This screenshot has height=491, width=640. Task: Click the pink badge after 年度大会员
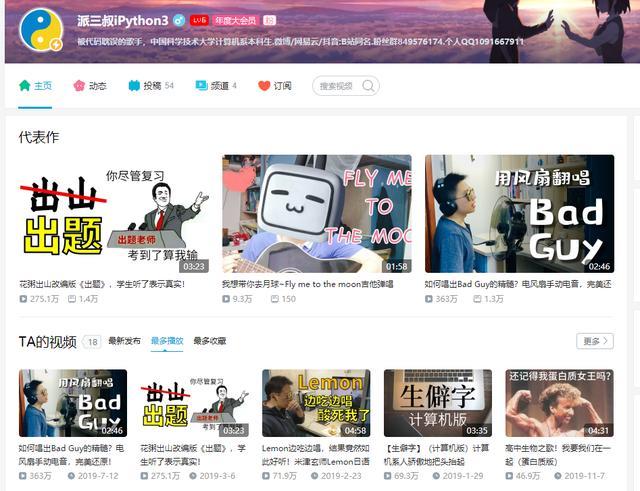click(x=269, y=20)
